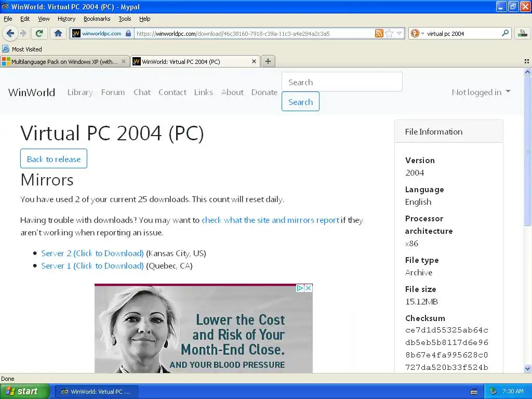
Task: Click the blue-outlined Search button
Action: [x=300, y=101]
